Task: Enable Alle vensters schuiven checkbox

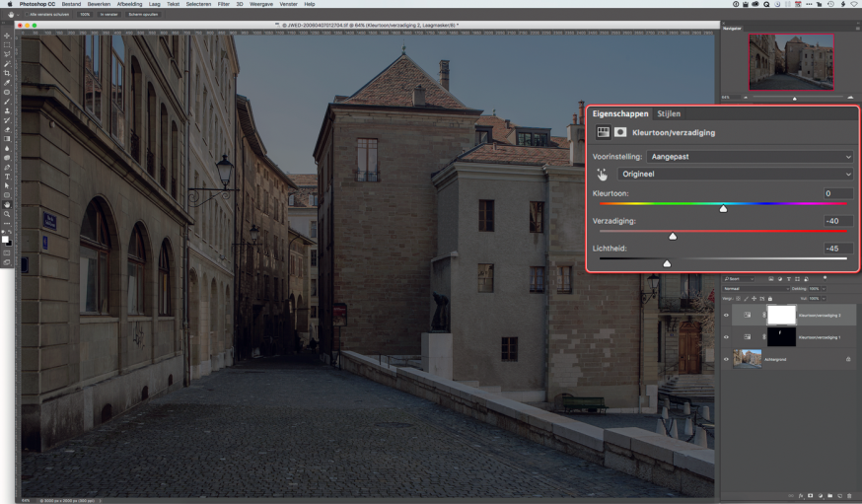Action: (26, 14)
